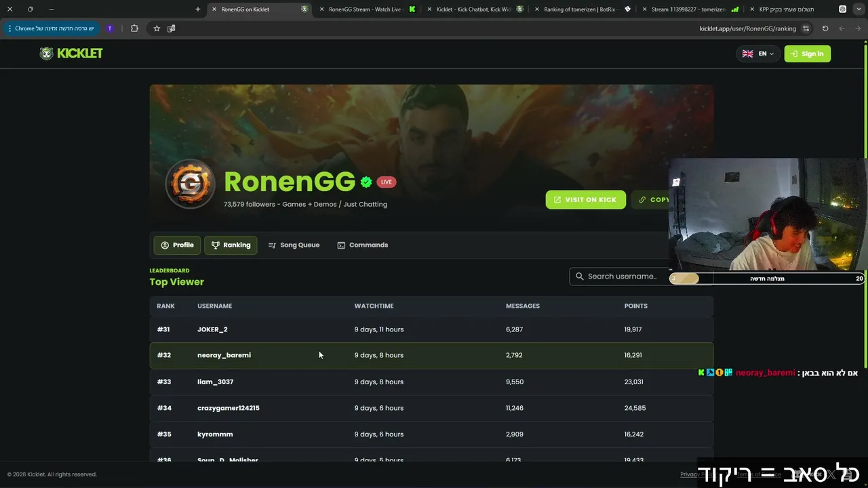This screenshot has width=868, height=488.
Task: Click messages value 9,550
Action: [514, 382]
